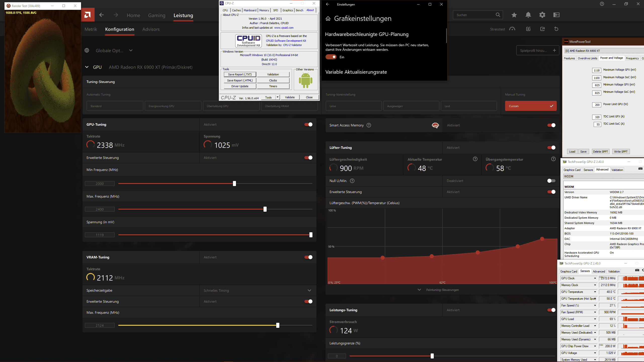Click Leistungsgrenze slider handle

[432, 356]
